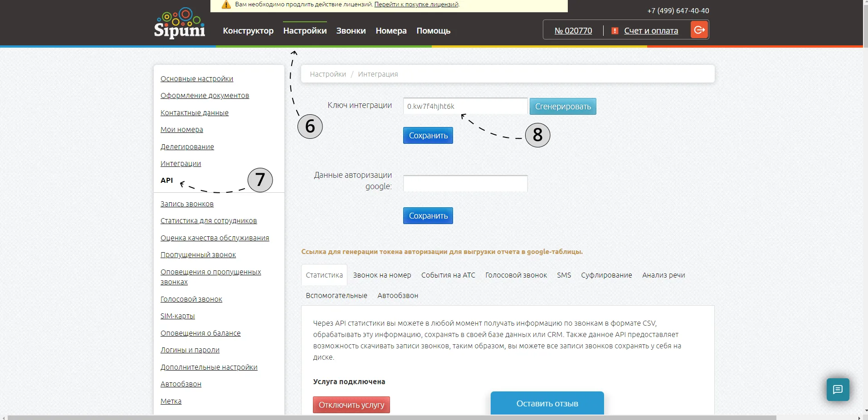The height and width of the screenshot is (420, 868).
Task: Switch to the Суфлирование tab
Action: pos(606,275)
